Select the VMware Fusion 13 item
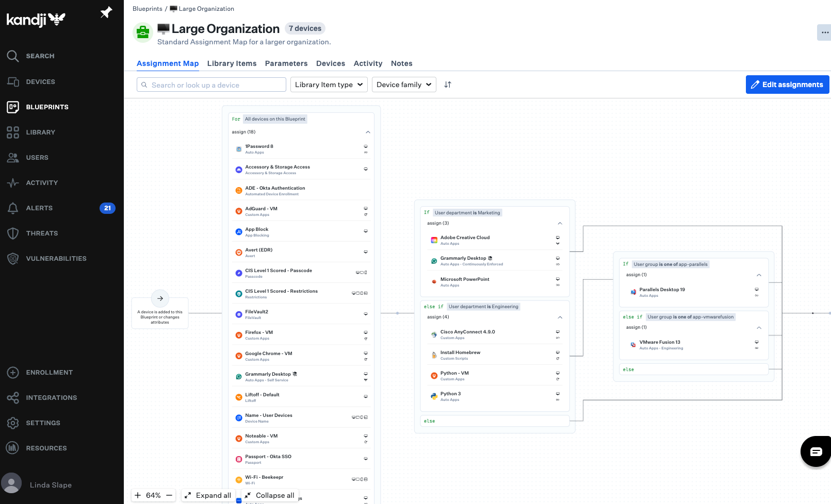 point(694,345)
